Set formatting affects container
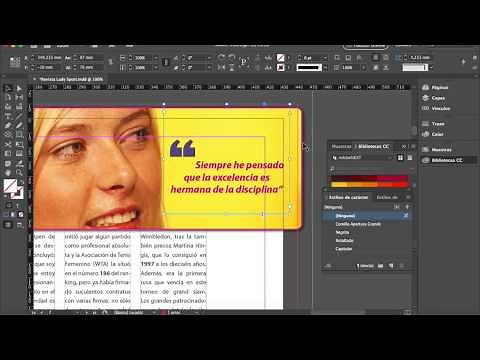The height and width of the screenshot is (360, 480). click(9, 205)
